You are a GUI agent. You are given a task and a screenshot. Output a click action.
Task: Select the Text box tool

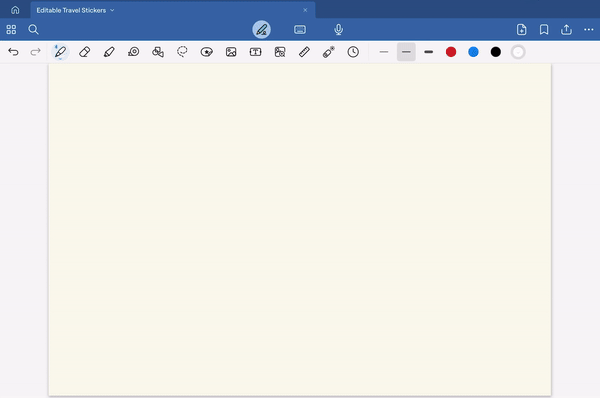[x=255, y=52]
